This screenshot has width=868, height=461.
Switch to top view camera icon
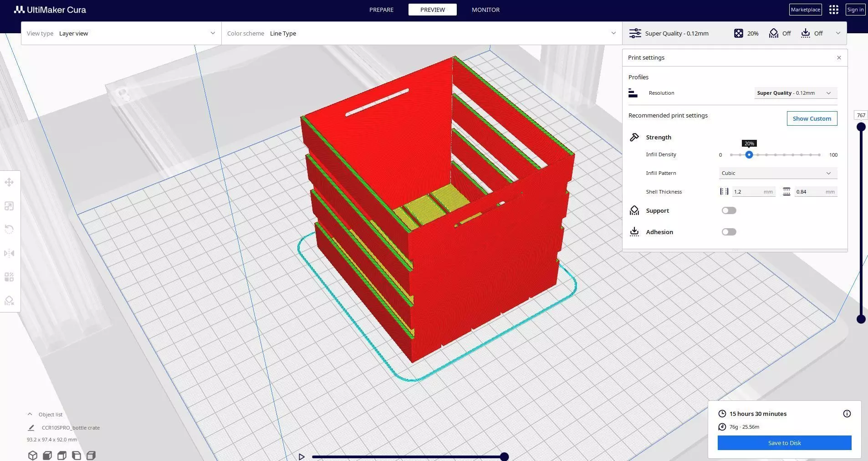click(x=62, y=455)
